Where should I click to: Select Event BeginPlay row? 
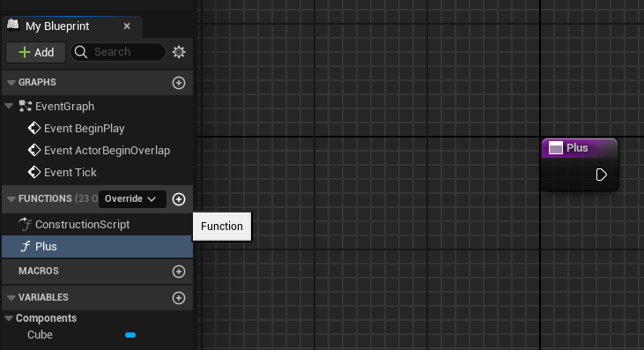[97, 128]
